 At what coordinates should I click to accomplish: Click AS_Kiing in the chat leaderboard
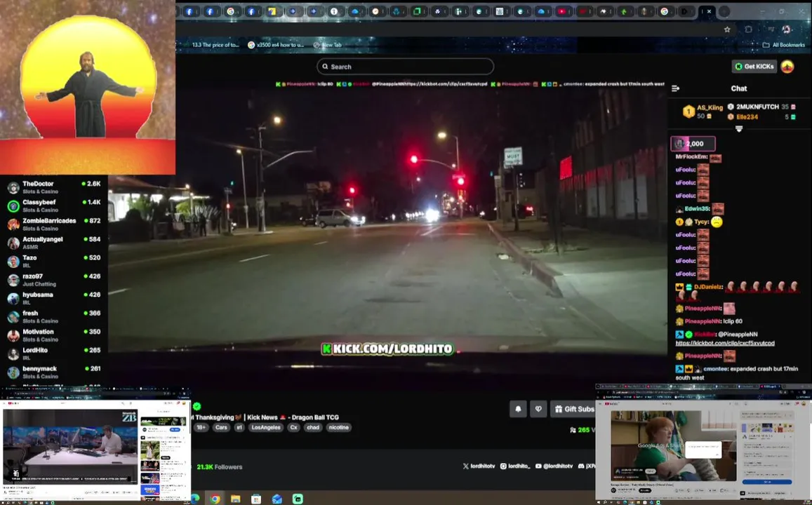pyautogui.click(x=710, y=107)
